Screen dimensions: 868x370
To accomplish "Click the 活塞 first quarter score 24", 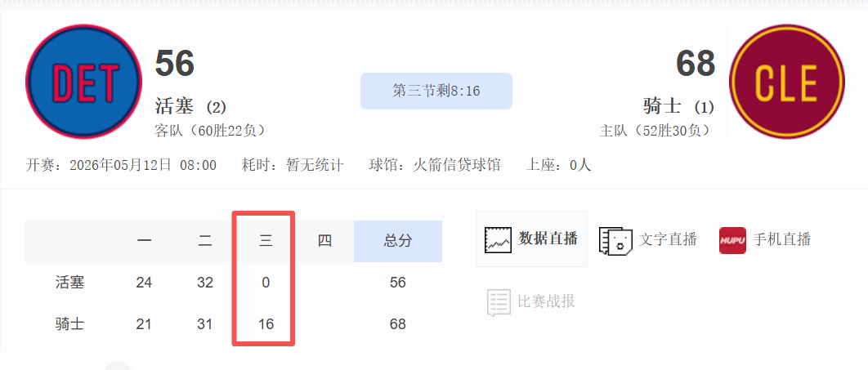I will point(144,283).
